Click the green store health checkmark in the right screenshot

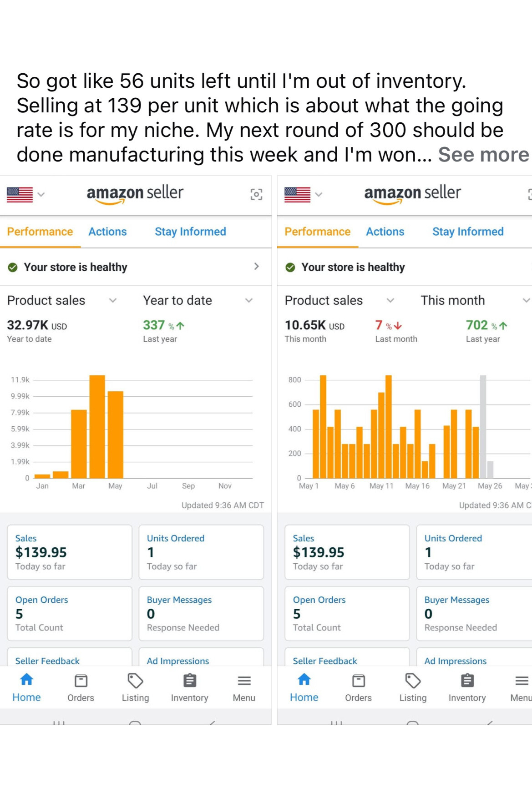[290, 267]
